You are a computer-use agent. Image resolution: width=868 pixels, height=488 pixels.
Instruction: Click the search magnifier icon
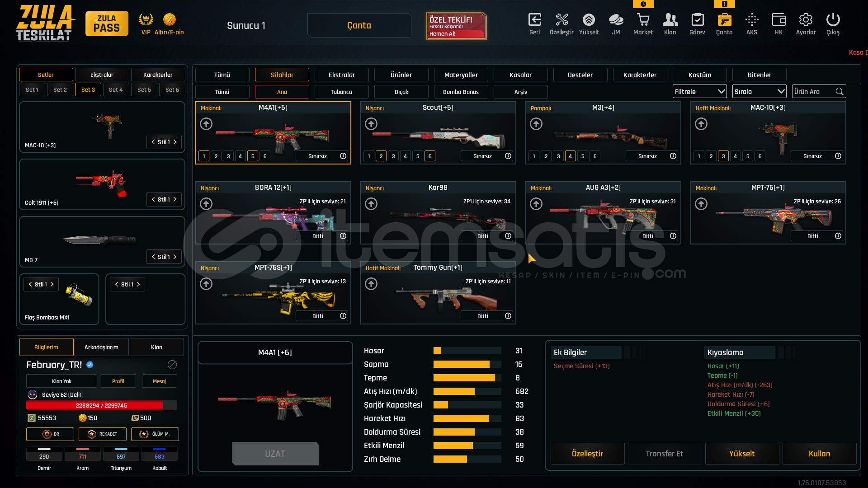[840, 92]
